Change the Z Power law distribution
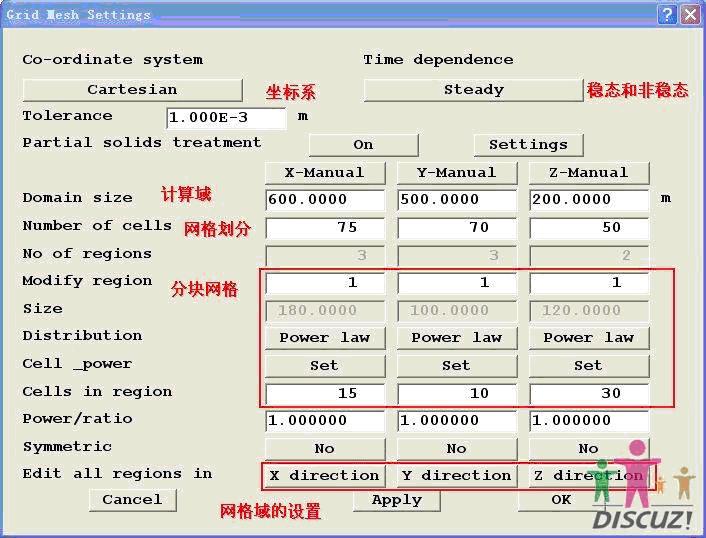 588,338
